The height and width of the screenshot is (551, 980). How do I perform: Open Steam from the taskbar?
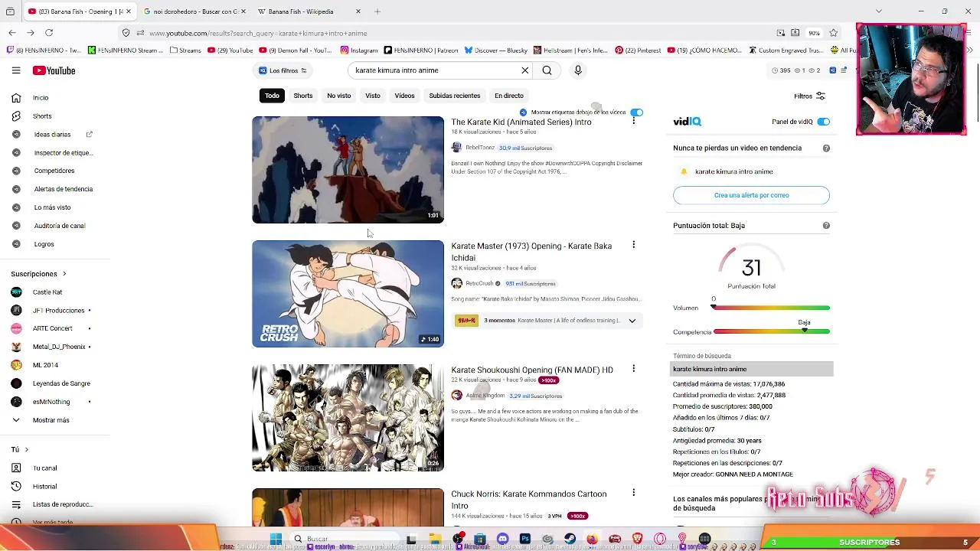coord(570,540)
